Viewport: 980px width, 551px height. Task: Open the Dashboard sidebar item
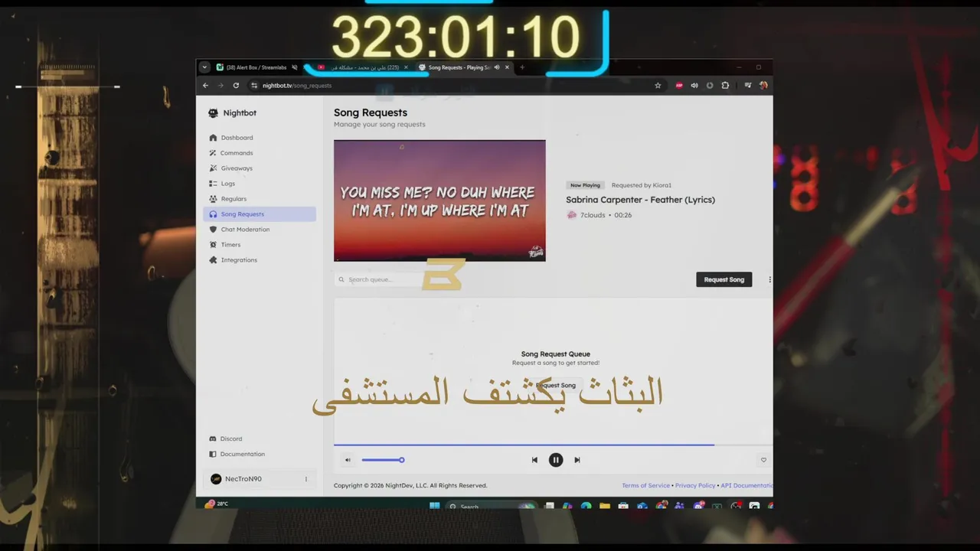pyautogui.click(x=259, y=138)
